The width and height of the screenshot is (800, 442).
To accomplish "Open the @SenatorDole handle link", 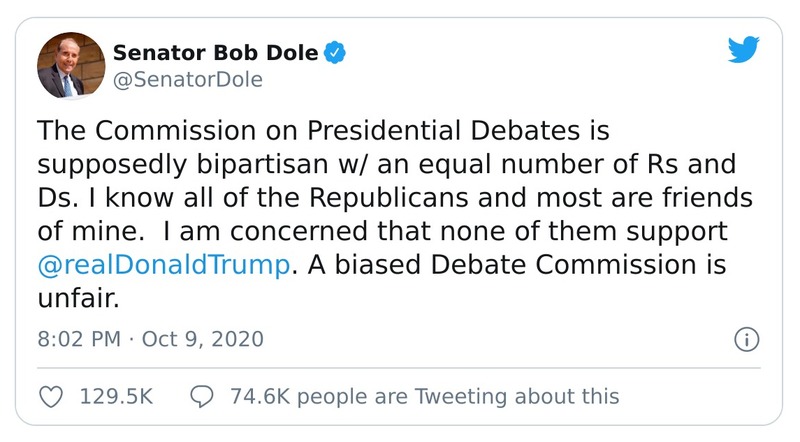I will tap(187, 79).
